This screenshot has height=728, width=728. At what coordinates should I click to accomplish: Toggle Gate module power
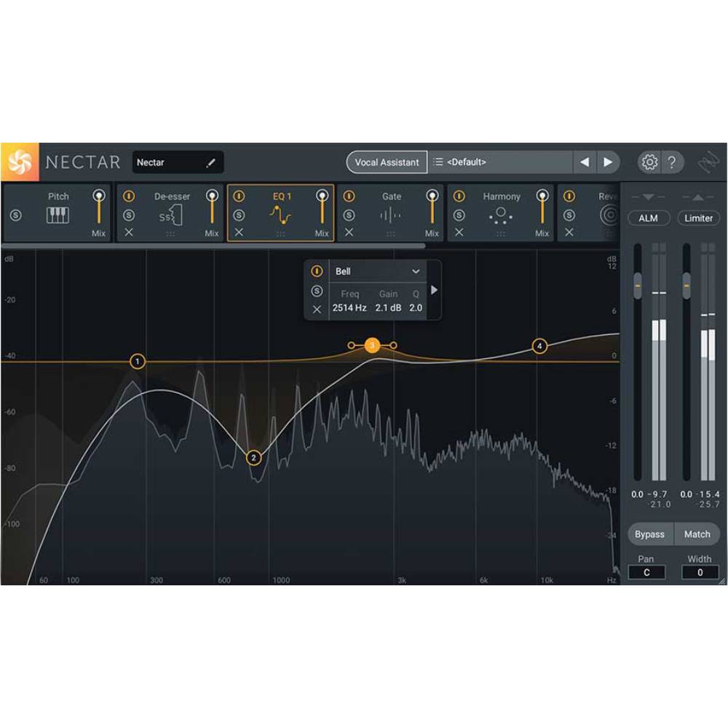[349, 197]
